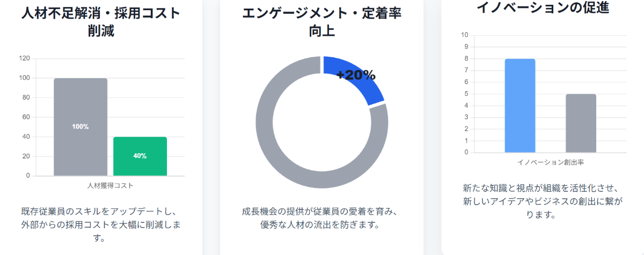Click the description about 新たな知識と視点
This screenshot has width=644, height=255.
[543, 201]
